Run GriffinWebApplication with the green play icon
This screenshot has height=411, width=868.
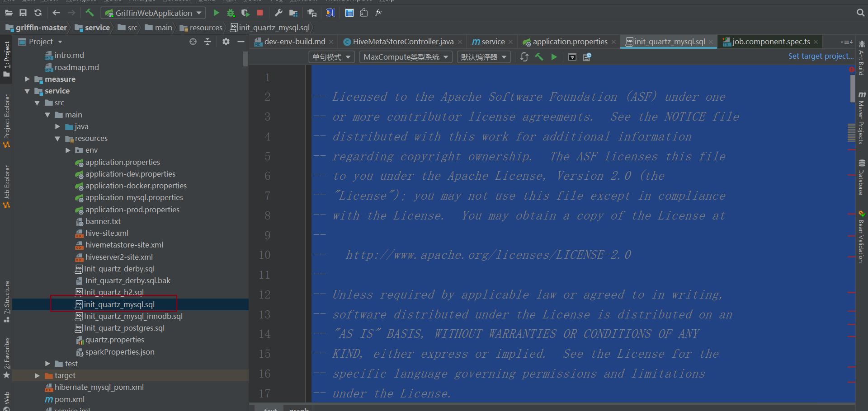(216, 13)
